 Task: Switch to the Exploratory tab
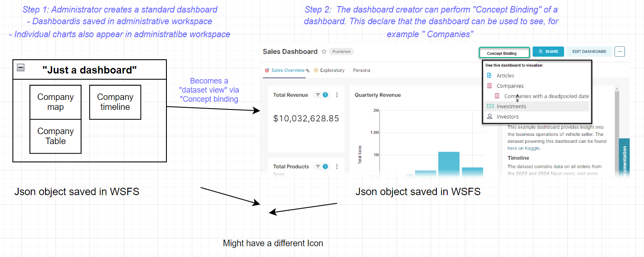[332, 70]
